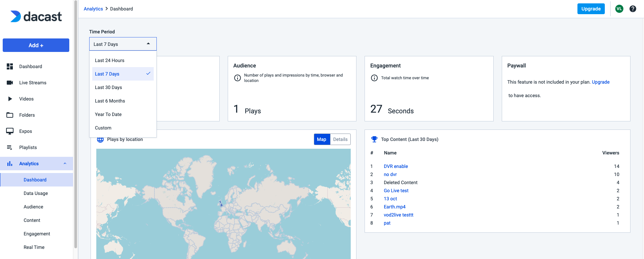Open Data Usage under Analytics
This screenshot has height=259, width=644.
[x=36, y=193]
